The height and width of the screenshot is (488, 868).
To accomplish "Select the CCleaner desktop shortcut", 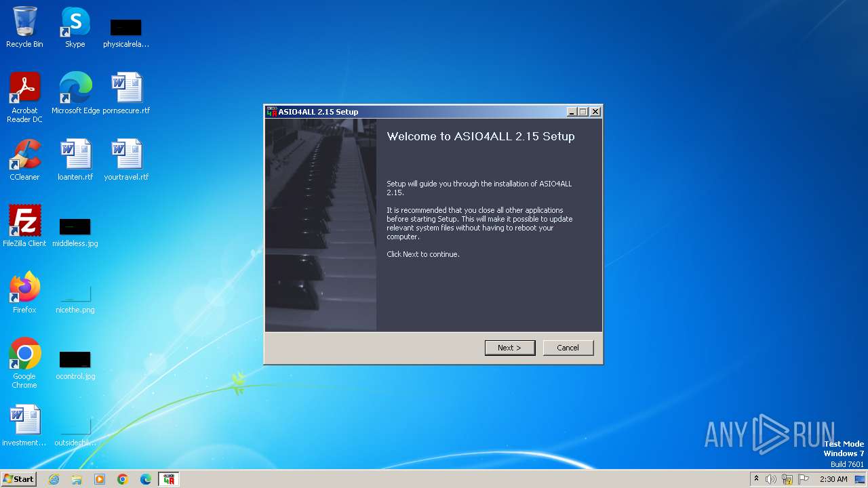I will 24,160.
